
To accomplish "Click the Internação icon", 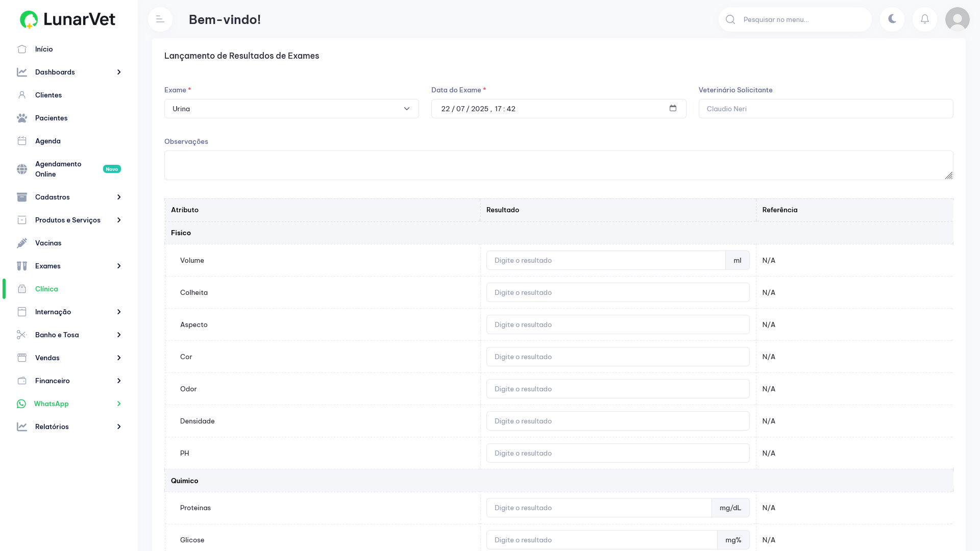I will pos(22,312).
